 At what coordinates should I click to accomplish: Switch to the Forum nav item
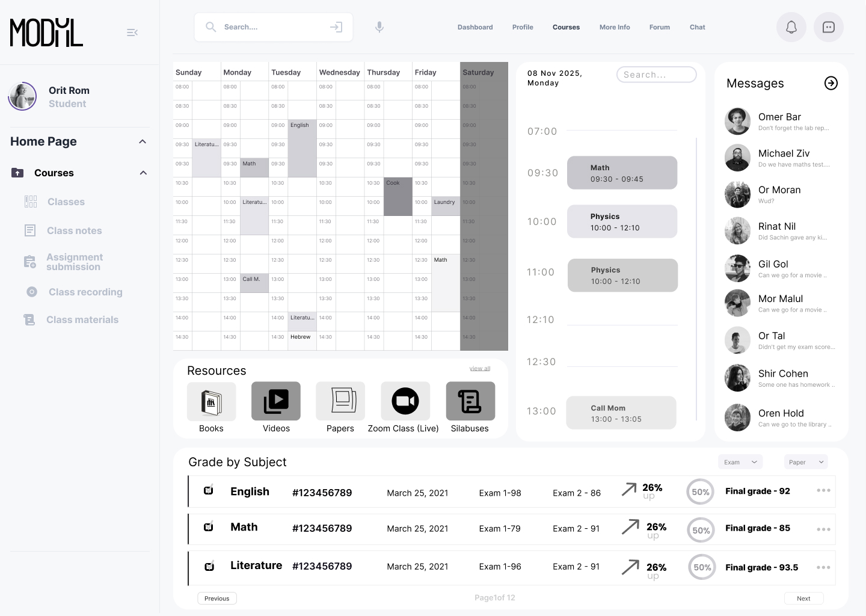pyautogui.click(x=659, y=27)
